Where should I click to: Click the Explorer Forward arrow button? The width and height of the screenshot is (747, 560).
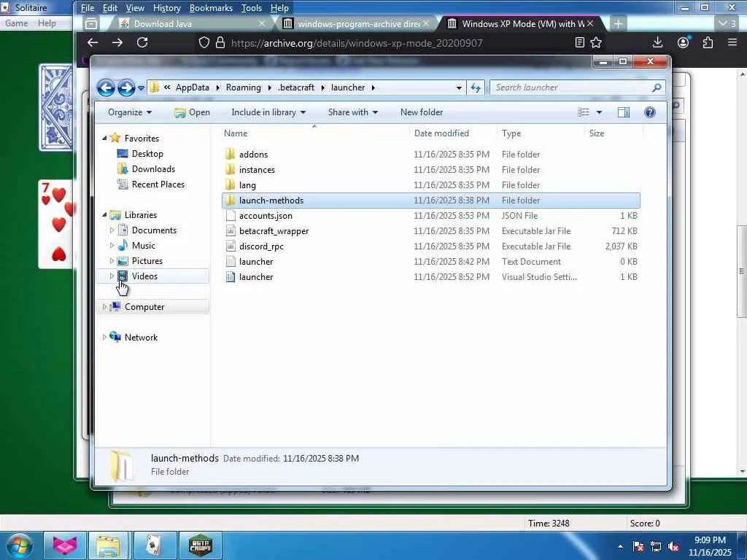[125, 87]
